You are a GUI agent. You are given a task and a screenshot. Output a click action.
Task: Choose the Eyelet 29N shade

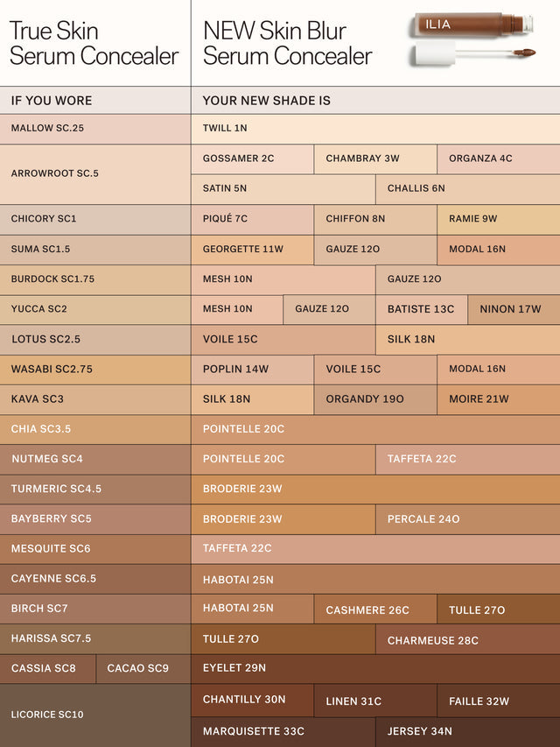point(375,669)
